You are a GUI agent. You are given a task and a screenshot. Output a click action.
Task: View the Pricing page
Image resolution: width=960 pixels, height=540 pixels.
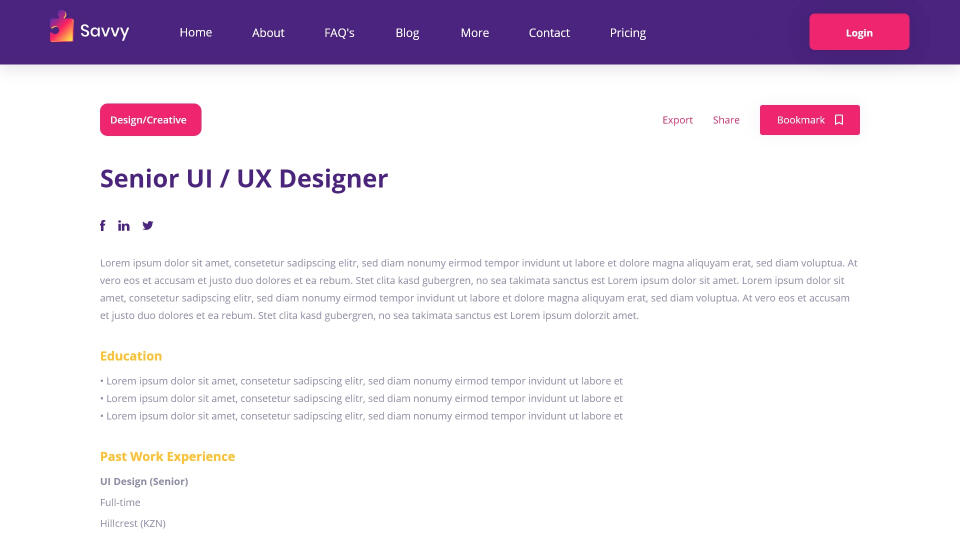click(x=628, y=32)
